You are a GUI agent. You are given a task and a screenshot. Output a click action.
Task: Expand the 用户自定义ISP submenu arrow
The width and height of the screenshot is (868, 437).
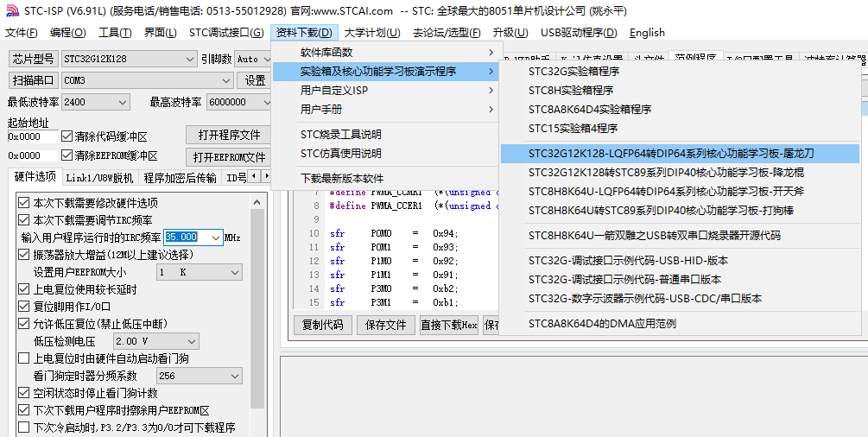(491, 91)
